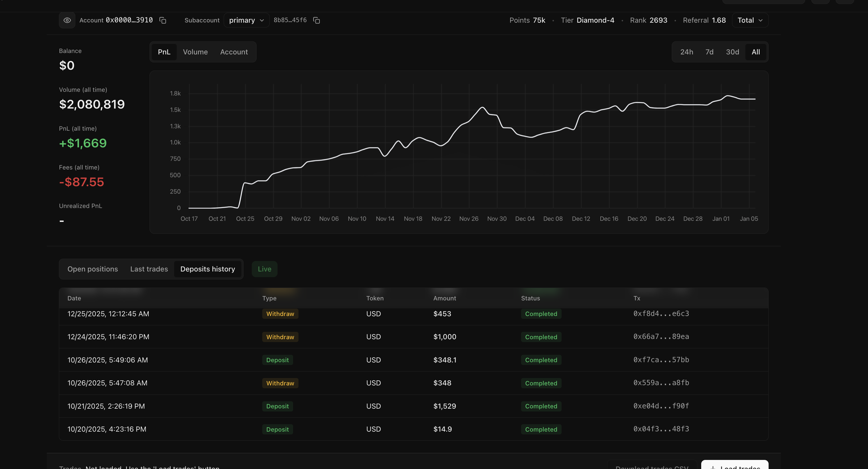Viewport: 868px width, 469px height.
Task: Switch to the Volume tab
Action: pyautogui.click(x=195, y=52)
